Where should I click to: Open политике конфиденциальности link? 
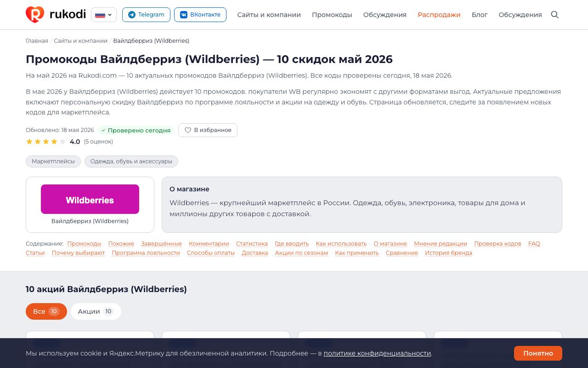point(377,353)
